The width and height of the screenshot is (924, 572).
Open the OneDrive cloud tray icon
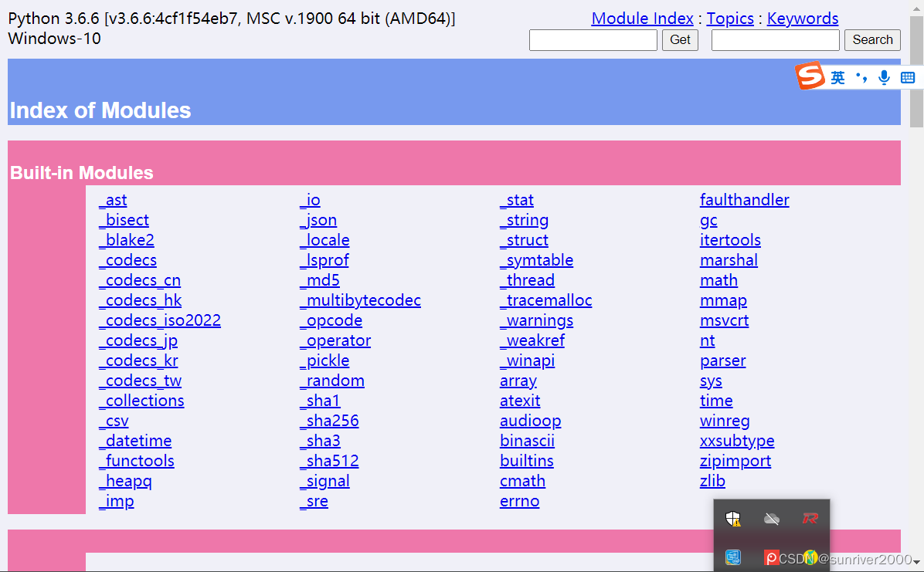(771, 519)
